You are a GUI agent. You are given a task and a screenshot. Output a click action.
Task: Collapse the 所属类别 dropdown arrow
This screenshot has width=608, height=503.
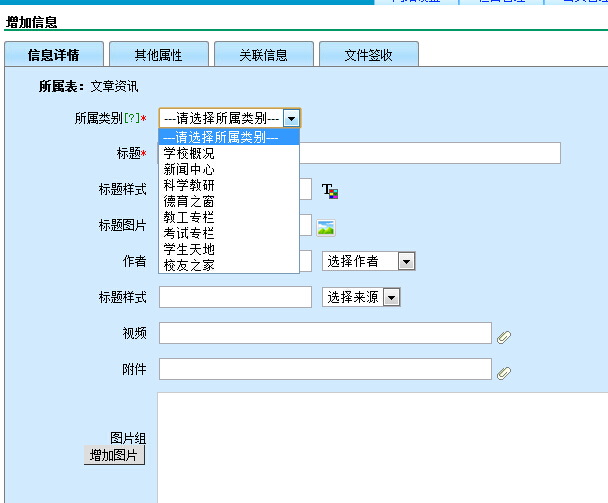(291, 118)
